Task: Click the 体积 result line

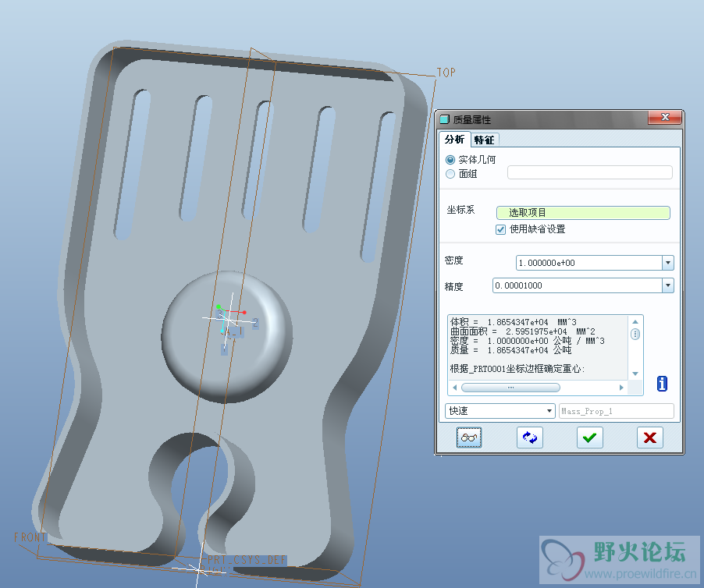Action: 514,322
